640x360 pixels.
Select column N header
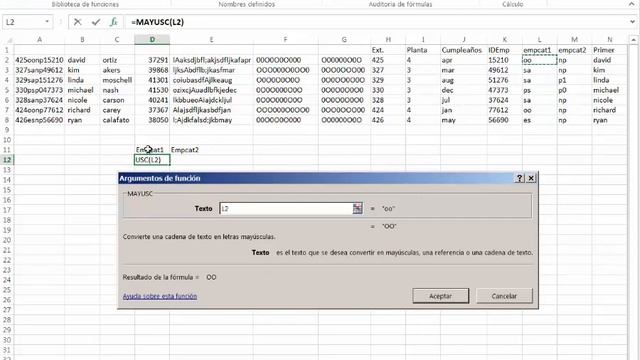609,40
